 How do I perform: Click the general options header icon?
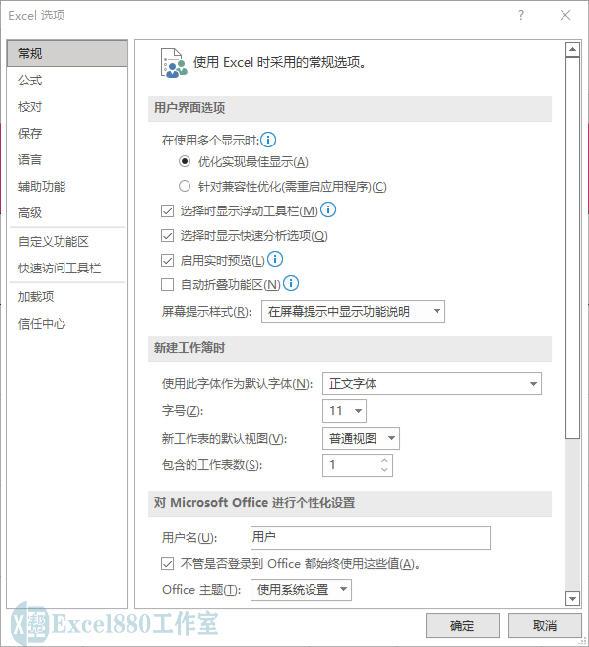pyautogui.click(x=173, y=63)
